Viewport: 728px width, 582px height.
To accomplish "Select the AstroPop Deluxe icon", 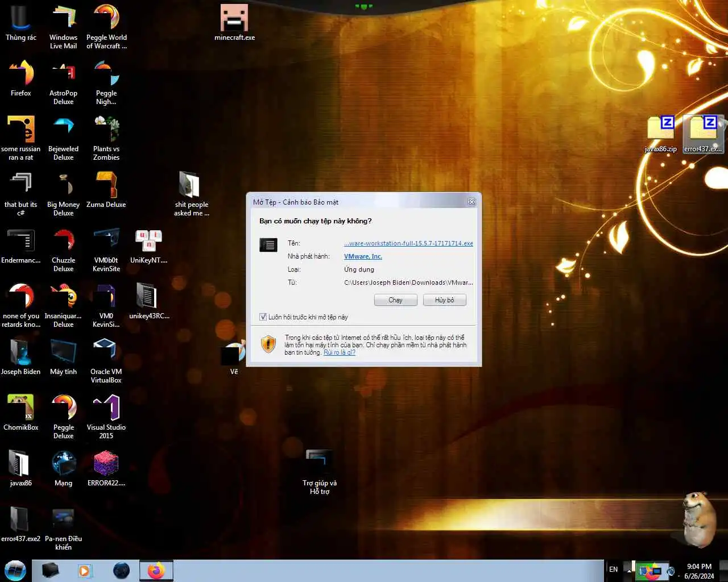I will click(x=63, y=82).
